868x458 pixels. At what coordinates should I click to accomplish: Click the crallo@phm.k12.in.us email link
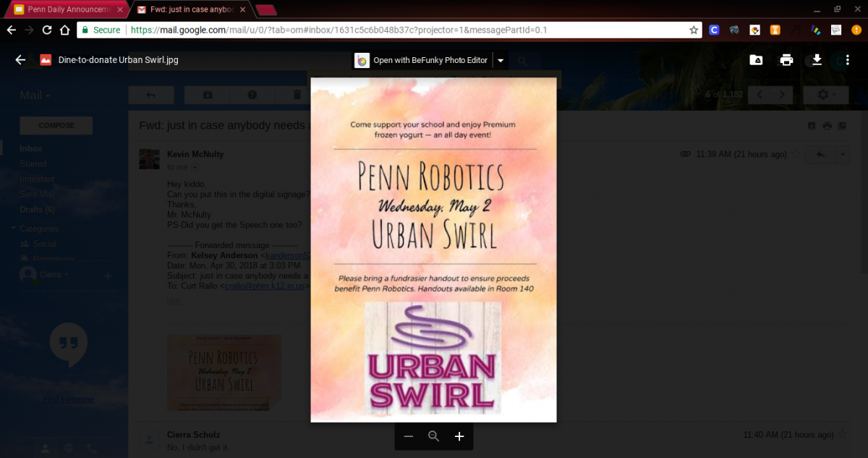[x=265, y=286]
